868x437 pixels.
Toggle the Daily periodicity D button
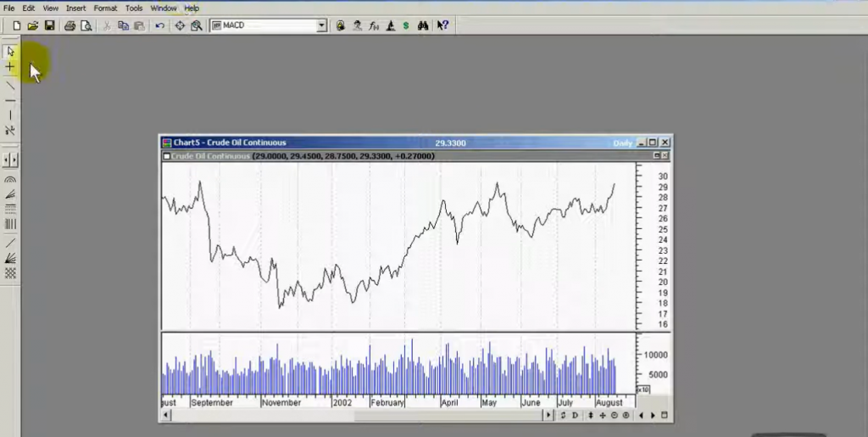pos(576,415)
